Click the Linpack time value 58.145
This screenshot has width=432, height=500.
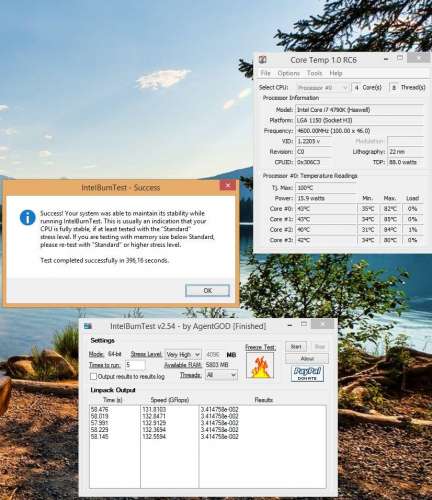[x=99, y=437]
